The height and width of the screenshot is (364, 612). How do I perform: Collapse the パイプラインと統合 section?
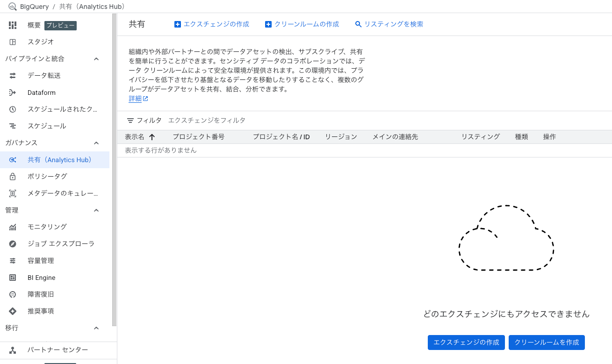(x=96, y=59)
